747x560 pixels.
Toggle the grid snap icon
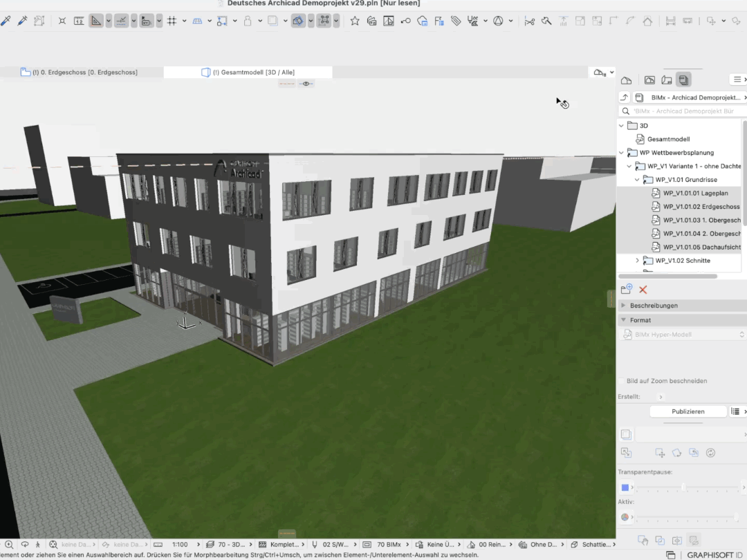pyautogui.click(x=172, y=21)
